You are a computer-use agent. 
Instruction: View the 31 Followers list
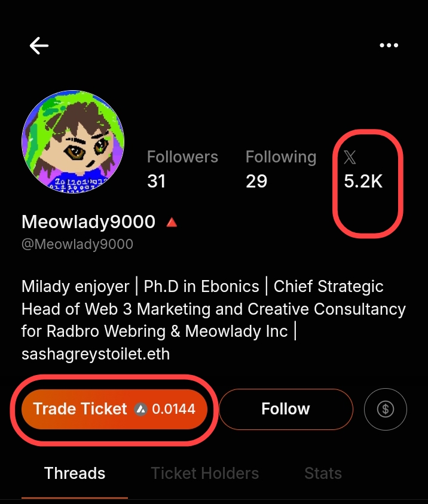(182, 169)
